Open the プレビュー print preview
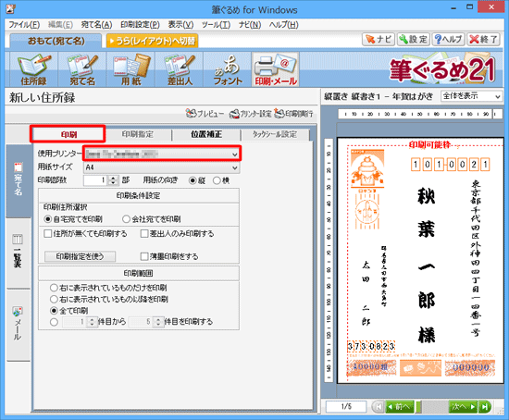The height and width of the screenshot is (420, 509). tap(205, 114)
